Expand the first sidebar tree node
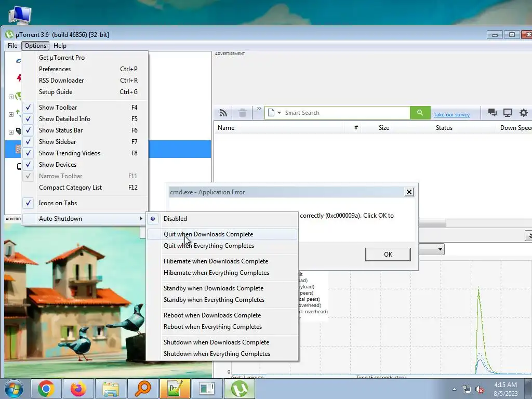The height and width of the screenshot is (399, 532). tap(11, 97)
